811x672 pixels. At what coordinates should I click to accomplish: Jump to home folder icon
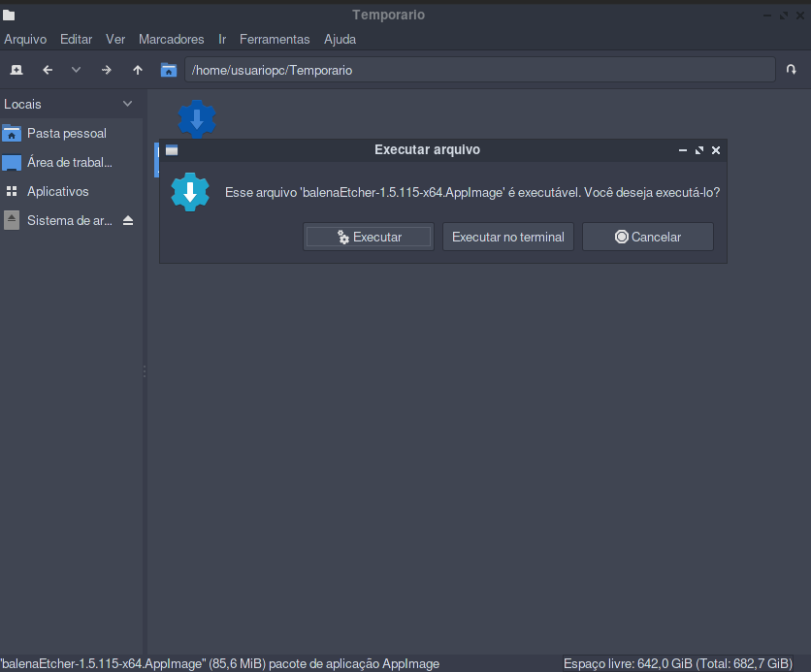click(169, 70)
